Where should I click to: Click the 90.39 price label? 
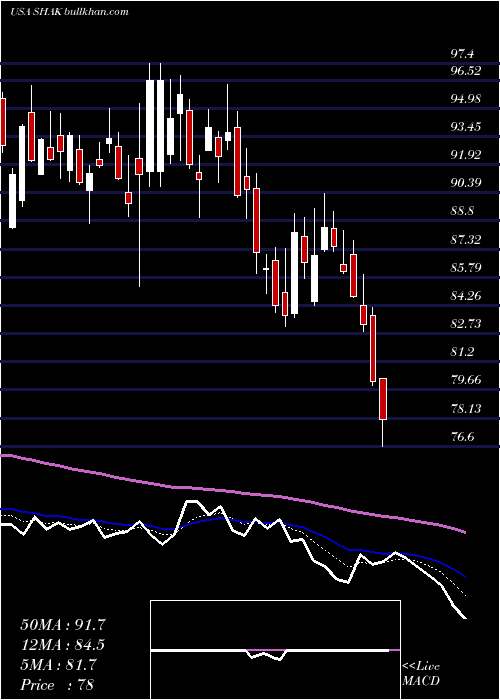(x=466, y=183)
